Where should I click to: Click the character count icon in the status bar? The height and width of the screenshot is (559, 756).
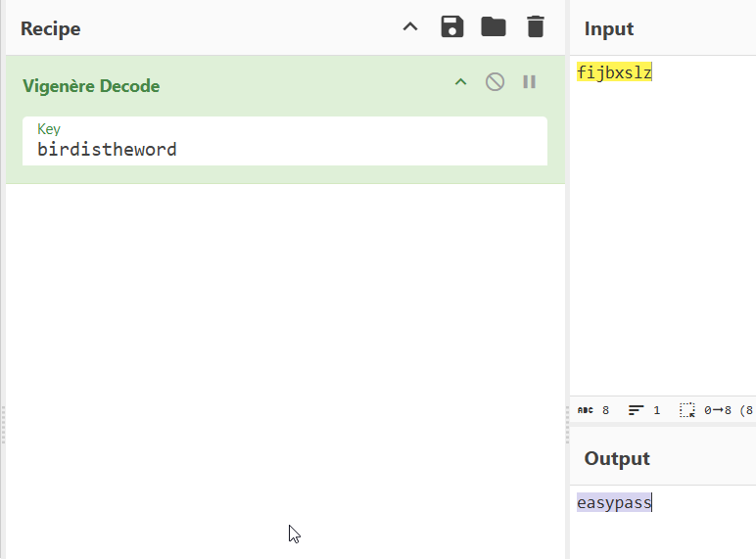point(586,410)
